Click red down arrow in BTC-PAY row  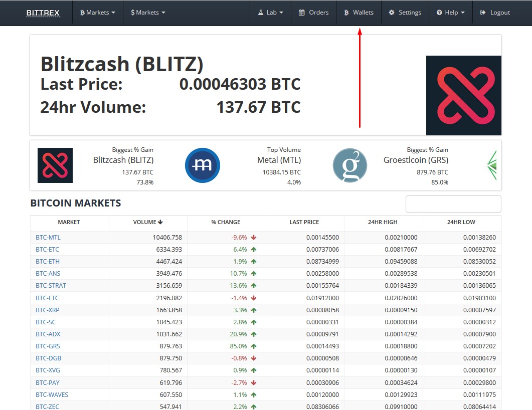pos(253,382)
